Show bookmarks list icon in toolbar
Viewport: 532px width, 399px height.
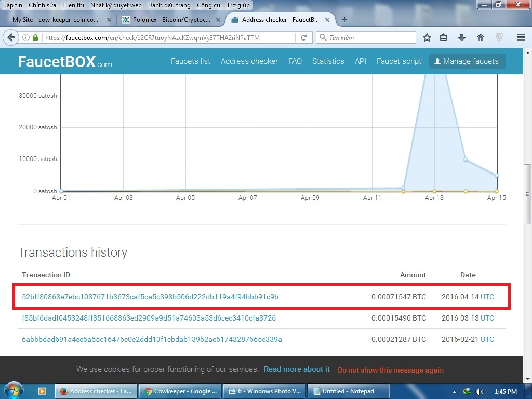tap(443, 37)
